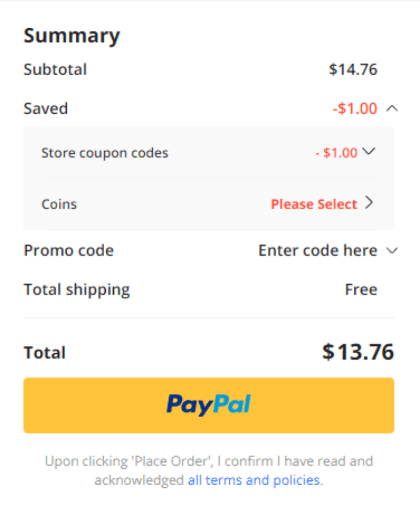Click the Coins row label
The image size is (420, 506).
[59, 204]
